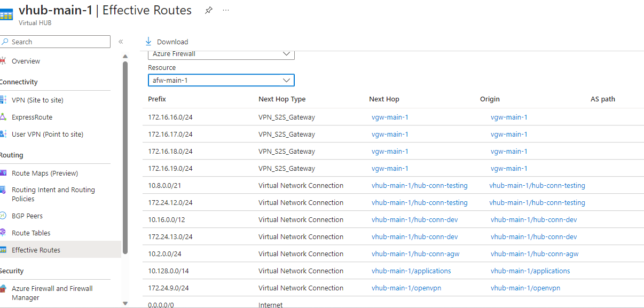Open vgw-main-1 origin for 172.16.17.0/24
Screen dimensions: 644x308
pyautogui.click(x=509, y=134)
